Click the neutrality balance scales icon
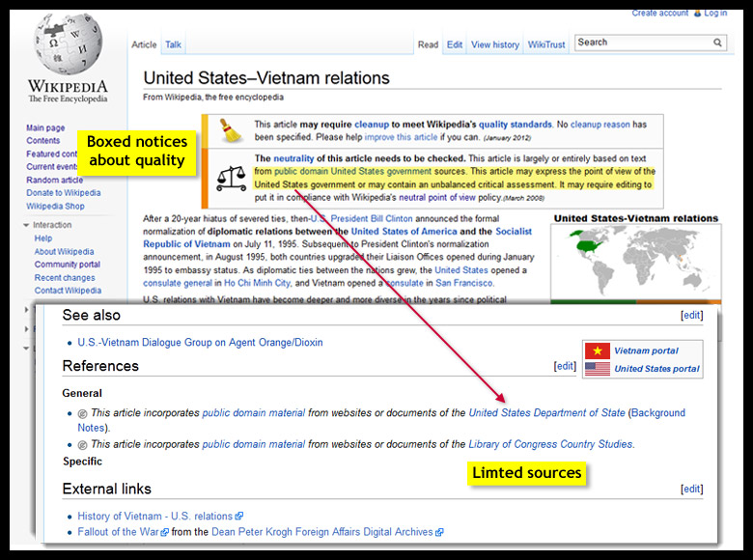The height and width of the screenshot is (560, 753). (229, 178)
